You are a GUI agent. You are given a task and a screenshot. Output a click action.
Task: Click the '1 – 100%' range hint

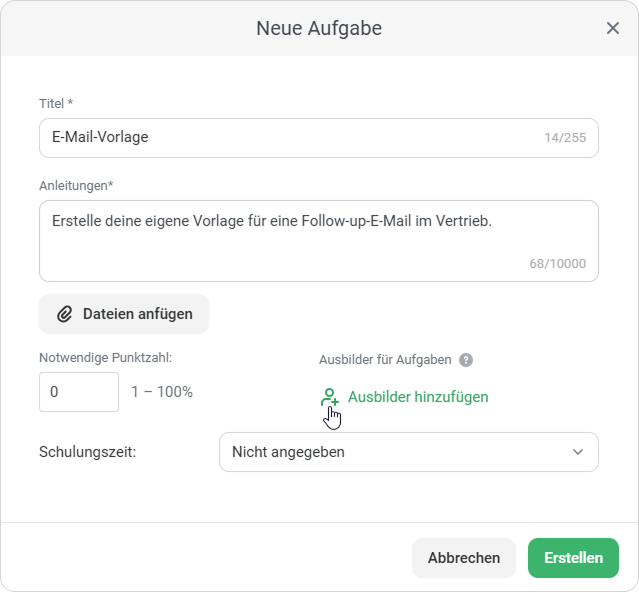pos(162,392)
